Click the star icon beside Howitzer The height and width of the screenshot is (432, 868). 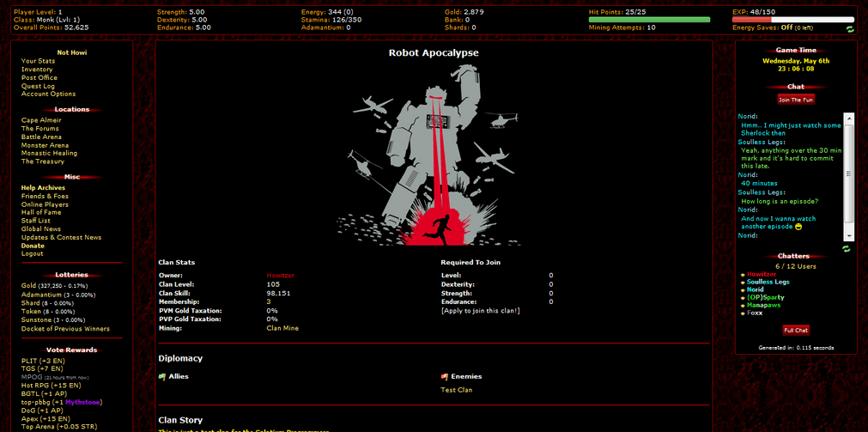(x=743, y=274)
